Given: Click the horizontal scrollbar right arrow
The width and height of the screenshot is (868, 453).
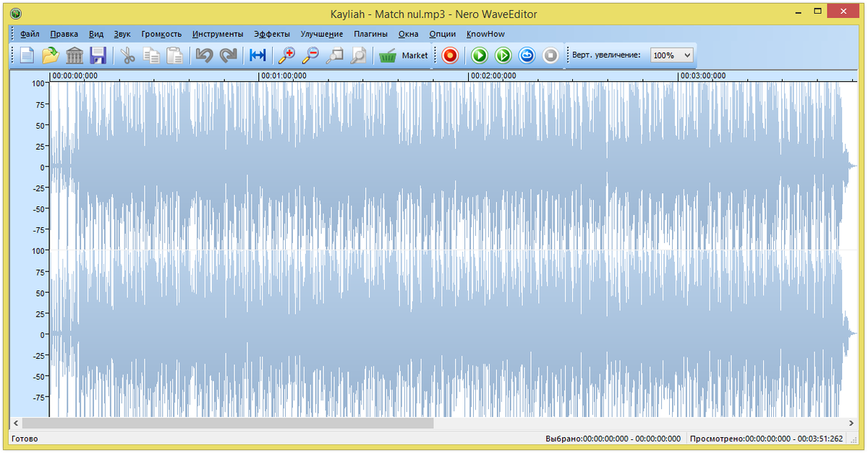Looking at the screenshot, I should click(x=851, y=423).
